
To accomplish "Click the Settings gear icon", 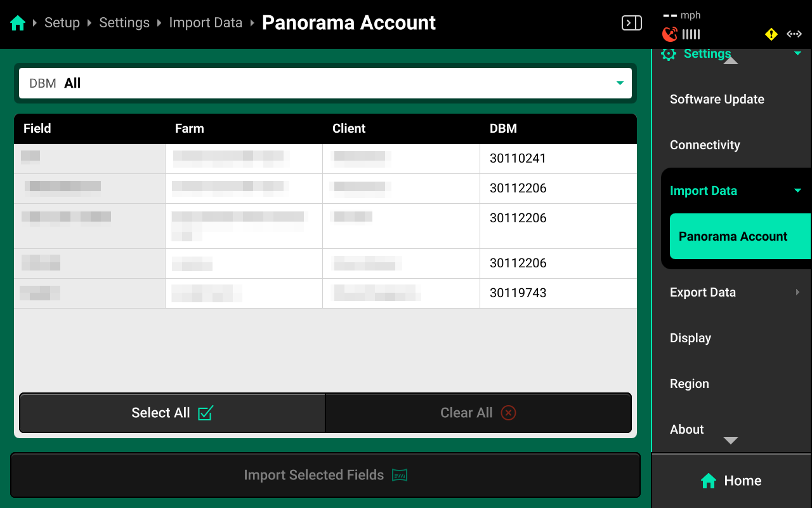I will click(x=669, y=54).
